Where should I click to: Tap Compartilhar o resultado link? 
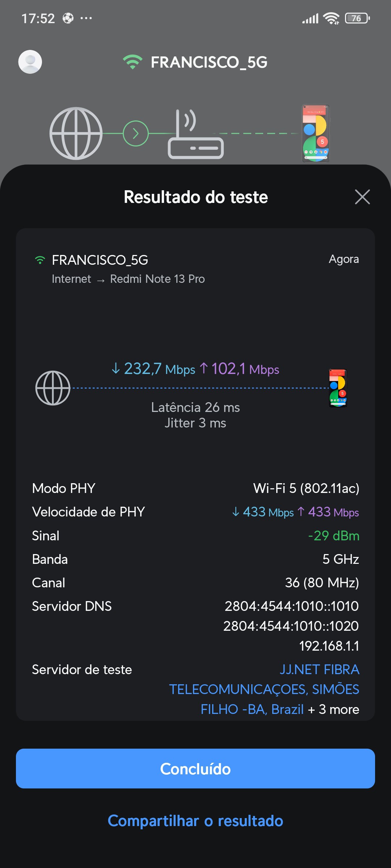(195, 821)
